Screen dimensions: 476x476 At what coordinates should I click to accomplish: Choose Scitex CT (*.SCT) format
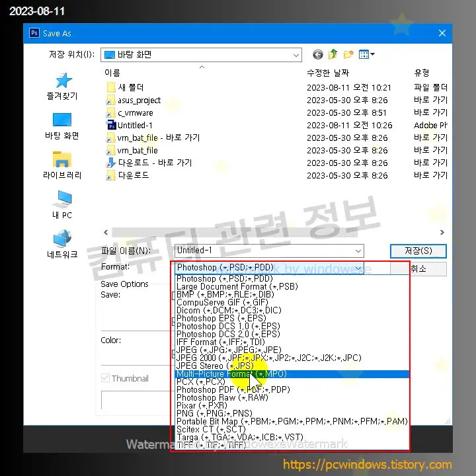point(292,429)
